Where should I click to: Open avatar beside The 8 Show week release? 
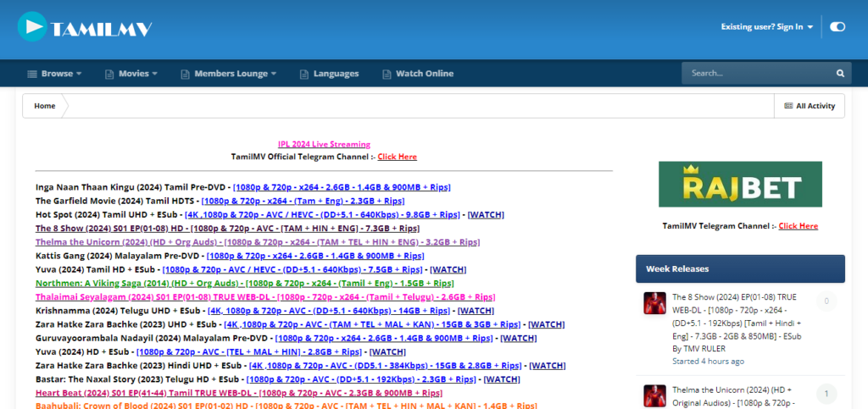click(x=654, y=303)
